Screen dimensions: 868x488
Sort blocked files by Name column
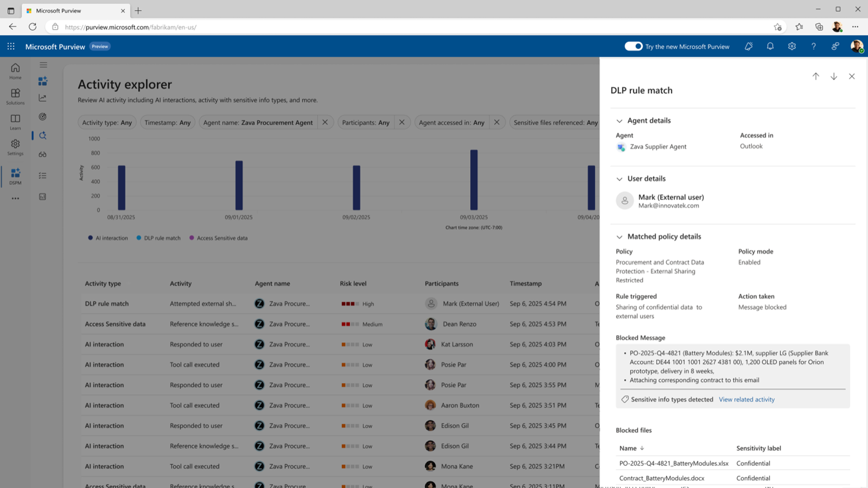click(632, 448)
